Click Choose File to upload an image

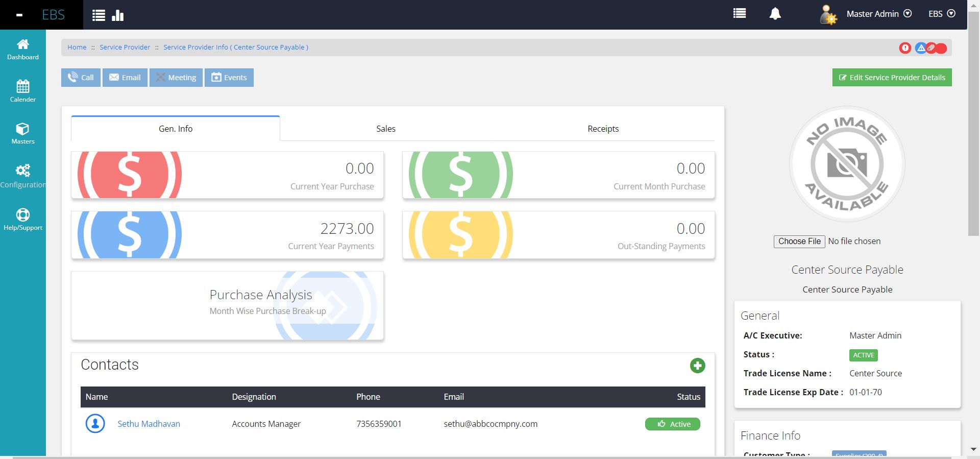click(x=799, y=241)
